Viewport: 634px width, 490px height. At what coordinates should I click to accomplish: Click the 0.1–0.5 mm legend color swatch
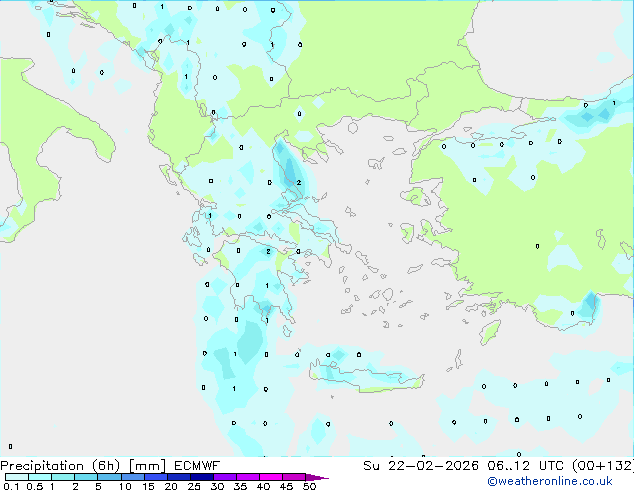(x=17, y=477)
